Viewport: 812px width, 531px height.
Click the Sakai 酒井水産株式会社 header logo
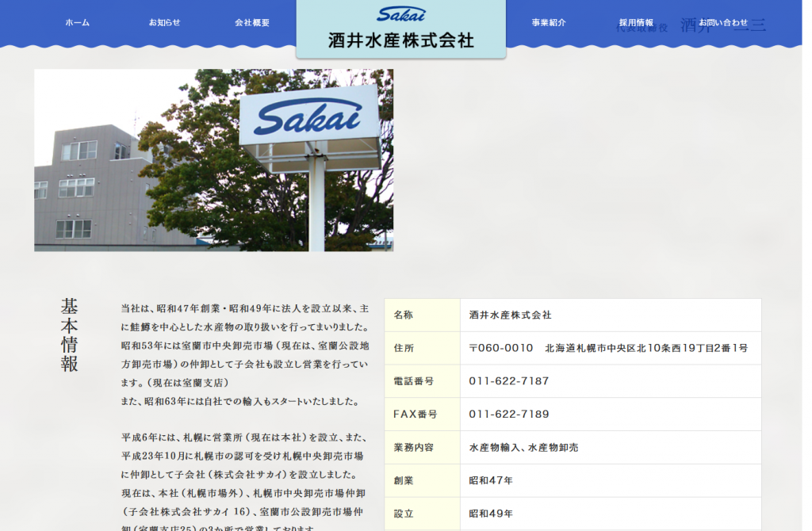pyautogui.click(x=400, y=29)
